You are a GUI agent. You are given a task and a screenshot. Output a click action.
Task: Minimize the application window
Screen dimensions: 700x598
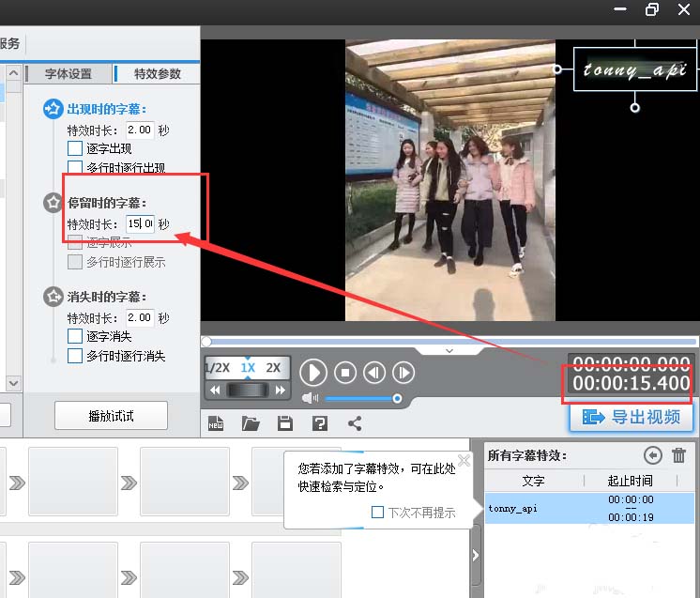620,9
